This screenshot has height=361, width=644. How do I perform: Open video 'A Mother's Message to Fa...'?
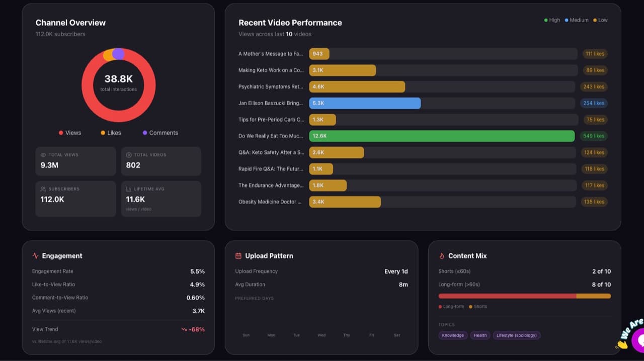(271, 54)
